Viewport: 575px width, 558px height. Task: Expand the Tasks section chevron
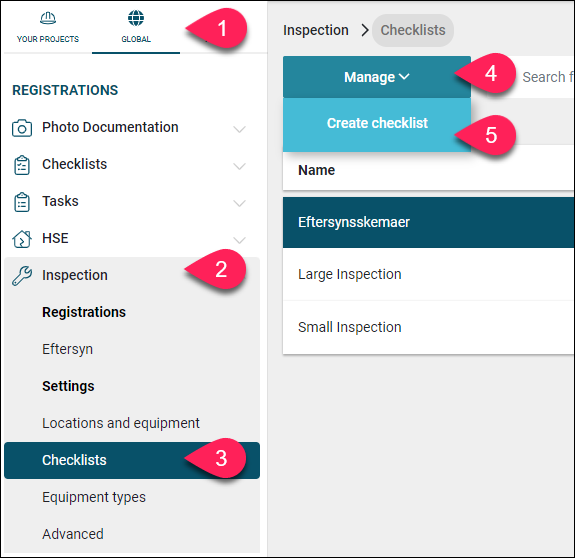click(239, 203)
